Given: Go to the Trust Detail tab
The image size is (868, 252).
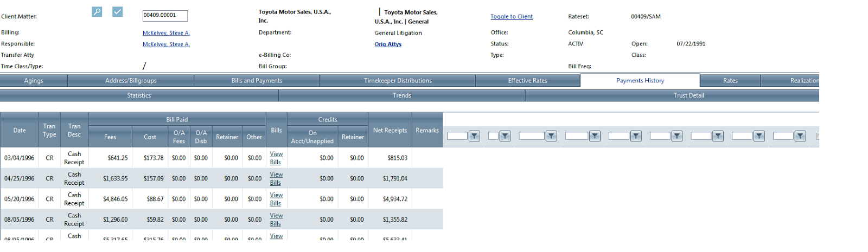Looking at the screenshot, I should coord(672,95).
